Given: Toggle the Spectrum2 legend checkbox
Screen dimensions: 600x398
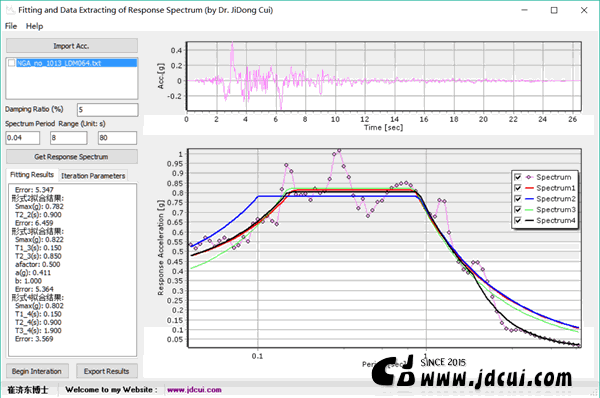Looking at the screenshot, I should [x=518, y=198].
